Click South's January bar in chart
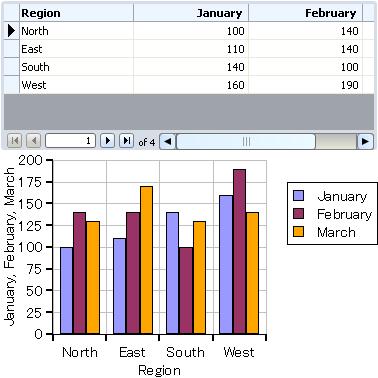Viewport: 378px width, 378px height. [x=173, y=273]
